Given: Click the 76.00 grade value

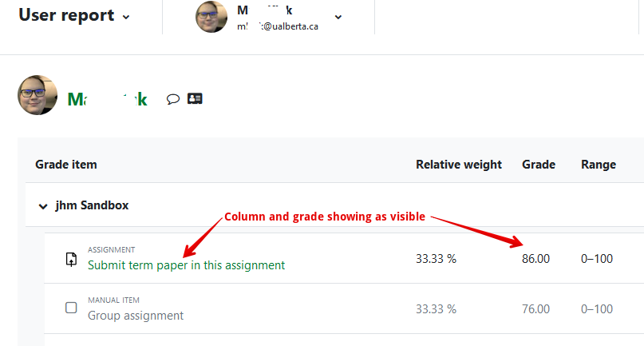Looking at the screenshot, I should click(x=535, y=309).
